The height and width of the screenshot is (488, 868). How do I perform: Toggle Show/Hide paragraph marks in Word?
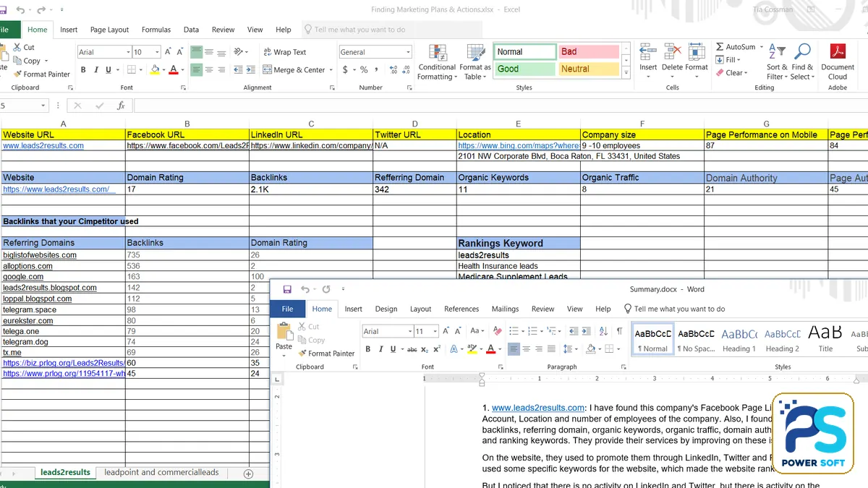[619, 331]
